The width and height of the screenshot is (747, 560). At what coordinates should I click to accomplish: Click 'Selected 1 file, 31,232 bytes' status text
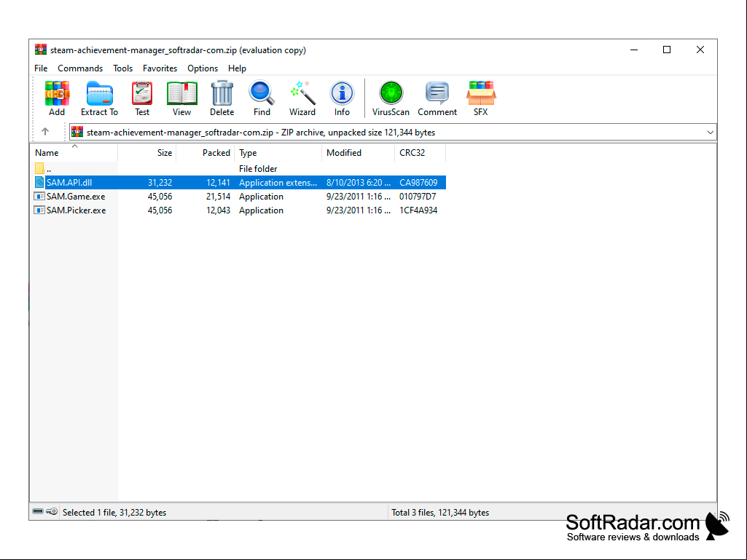(114, 513)
